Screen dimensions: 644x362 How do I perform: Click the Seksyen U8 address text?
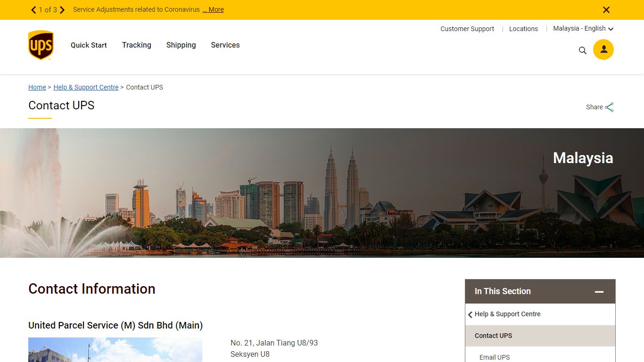250,354
